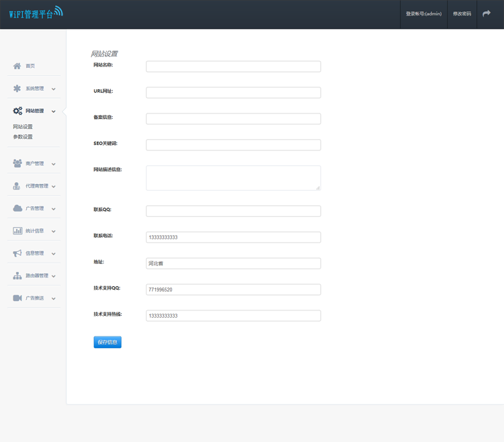The width and height of the screenshot is (504, 442).
Task: Click the logout arrow icon in header
Action: 487,13
